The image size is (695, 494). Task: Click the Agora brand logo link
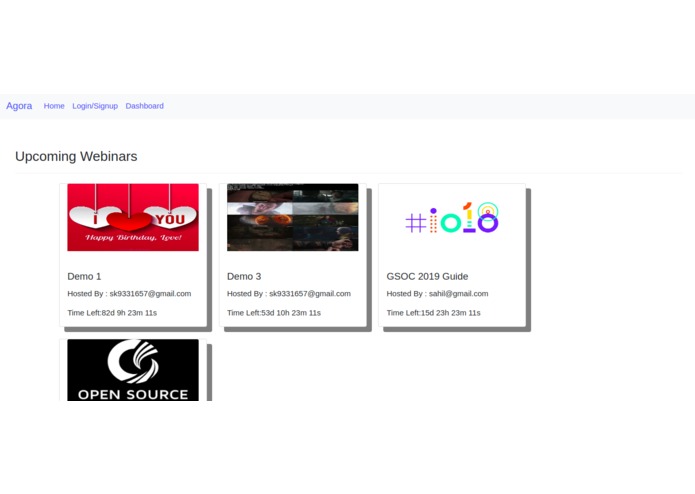tap(19, 106)
